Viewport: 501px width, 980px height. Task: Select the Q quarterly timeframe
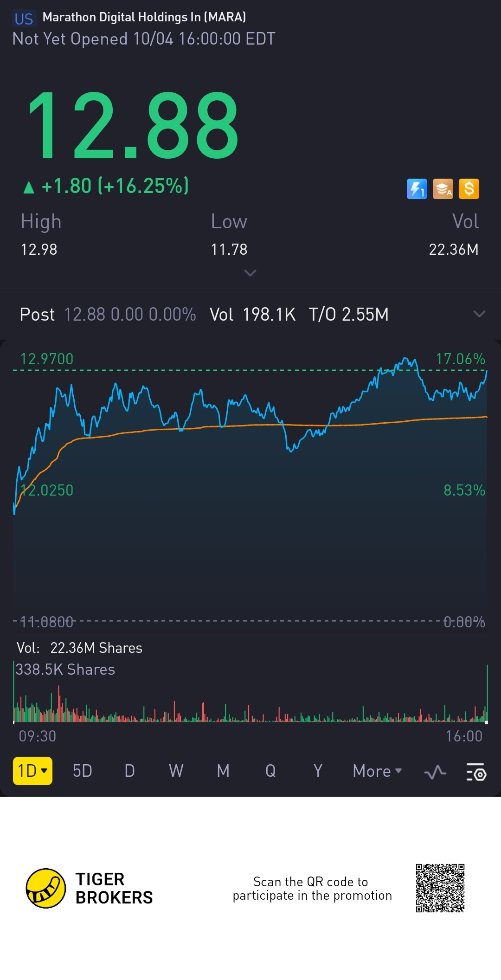pos(270,771)
